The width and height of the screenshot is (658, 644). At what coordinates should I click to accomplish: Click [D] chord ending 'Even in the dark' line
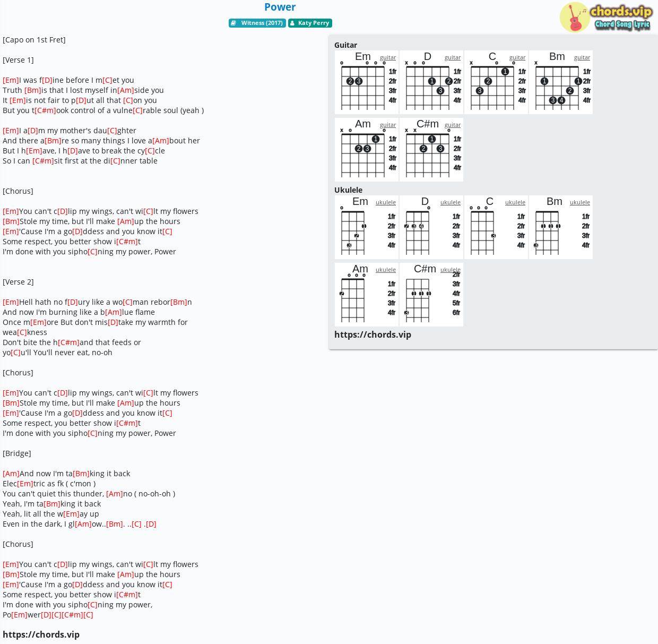click(x=151, y=524)
